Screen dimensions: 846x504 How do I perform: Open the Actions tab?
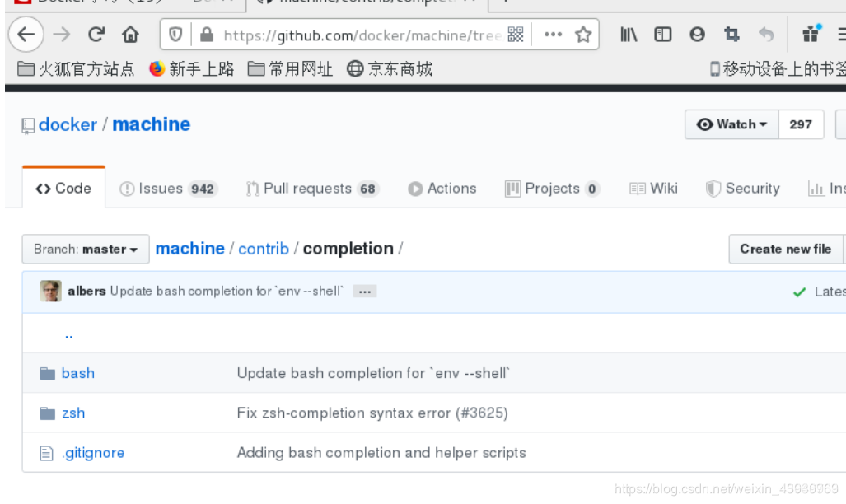[442, 189]
